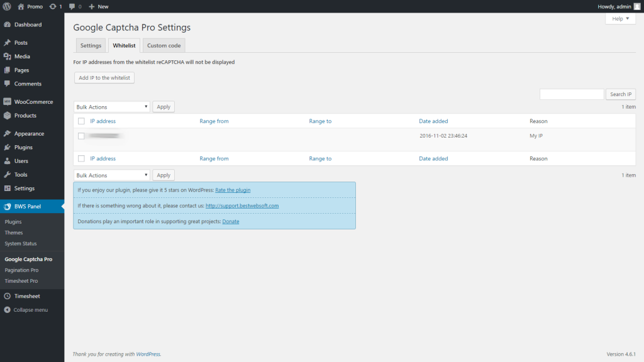Open the comments bubble icon in admin bar

pyautogui.click(x=72, y=6)
